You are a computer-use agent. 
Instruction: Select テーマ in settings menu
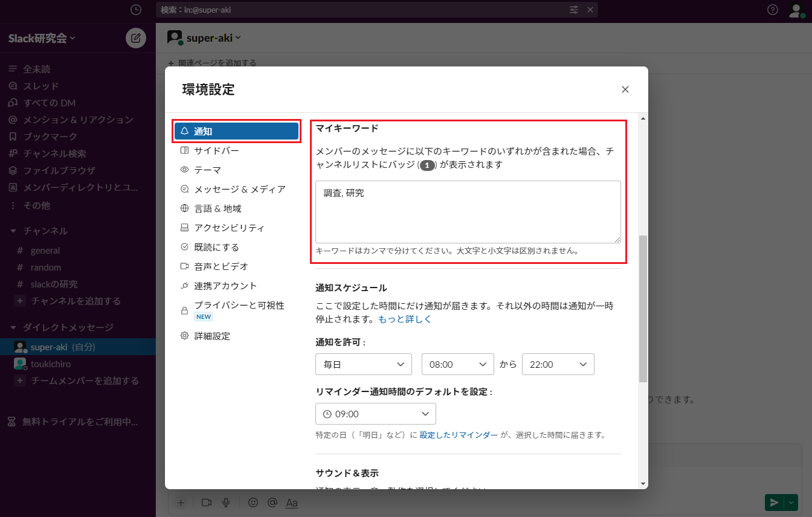tap(207, 170)
